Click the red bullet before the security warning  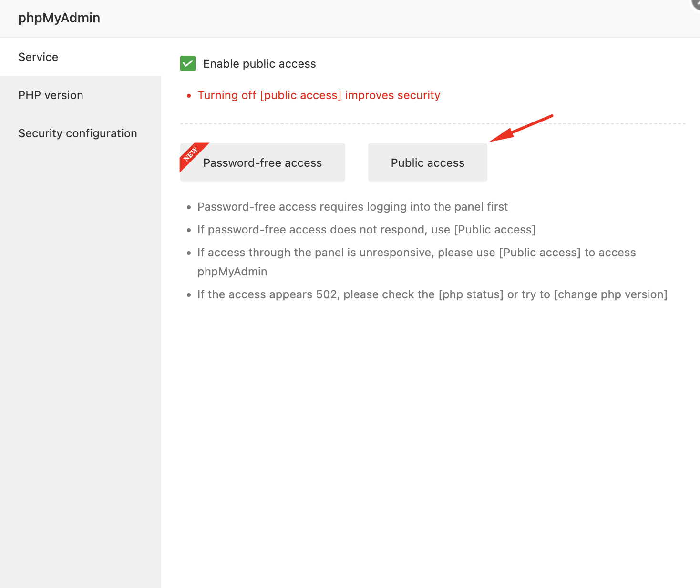(189, 96)
